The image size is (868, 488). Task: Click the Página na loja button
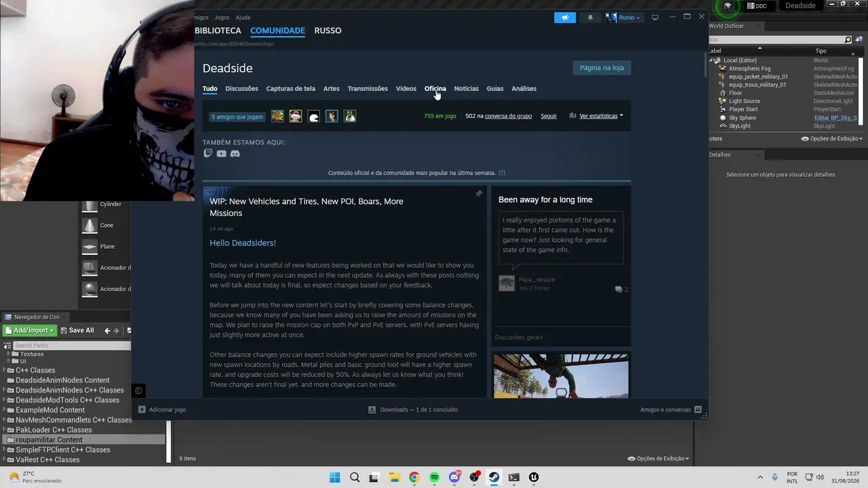tap(601, 68)
